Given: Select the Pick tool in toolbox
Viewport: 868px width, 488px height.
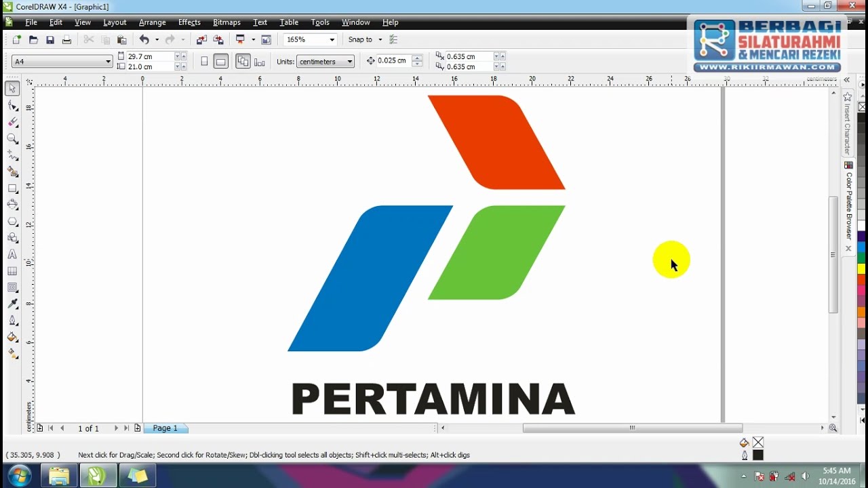Looking at the screenshot, I should 12,89.
